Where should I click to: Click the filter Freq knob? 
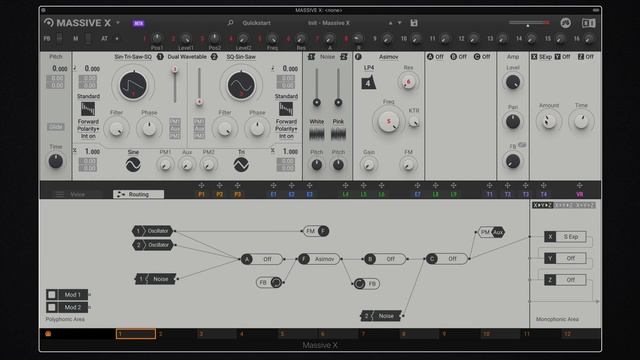pos(388,121)
